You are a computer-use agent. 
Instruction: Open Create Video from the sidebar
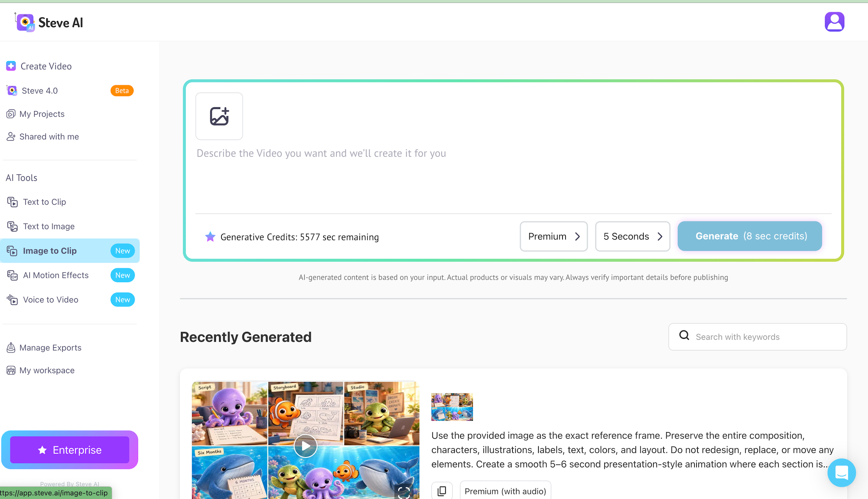pyautogui.click(x=46, y=66)
